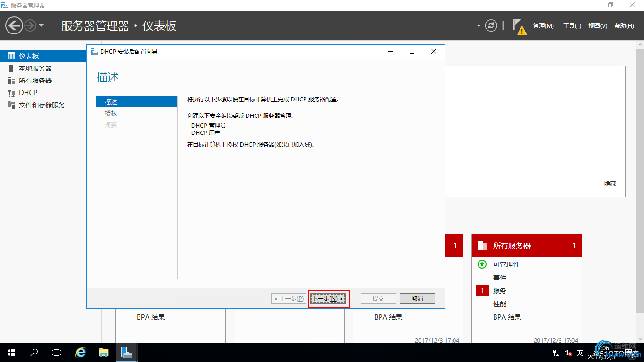Click the Server Manager taskbar icon
This screenshot has width=644, height=362.
pyautogui.click(x=126, y=353)
